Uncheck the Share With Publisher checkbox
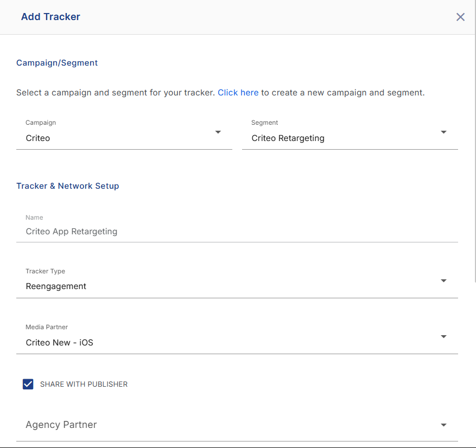The height and width of the screenshot is (448, 476). [x=28, y=384]
